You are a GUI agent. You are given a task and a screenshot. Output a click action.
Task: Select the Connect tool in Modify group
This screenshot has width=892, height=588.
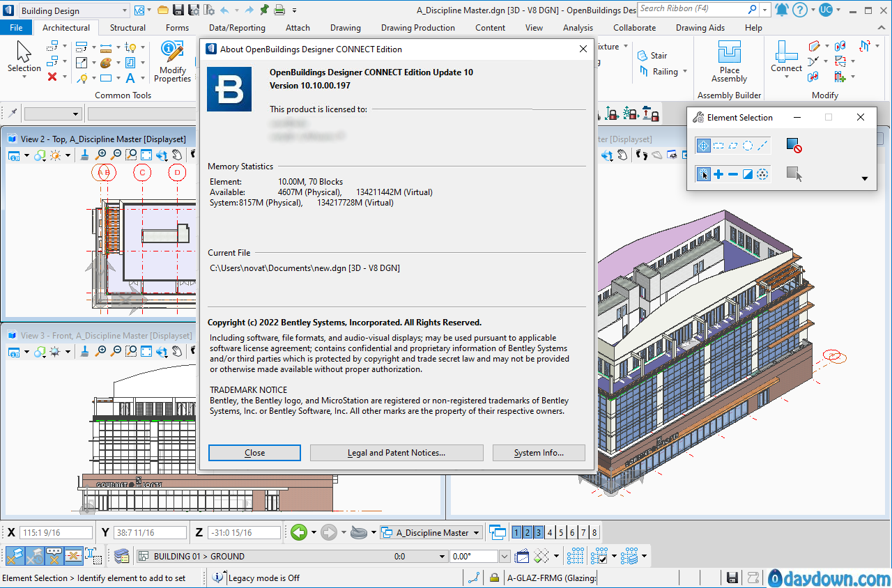pyautogui.click(x=786, y=57)
